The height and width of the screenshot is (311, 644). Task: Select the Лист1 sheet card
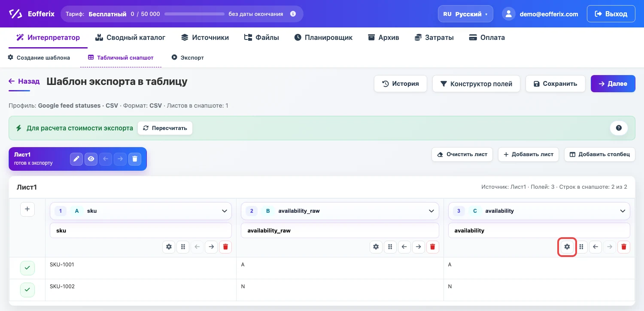pos(78,159)
